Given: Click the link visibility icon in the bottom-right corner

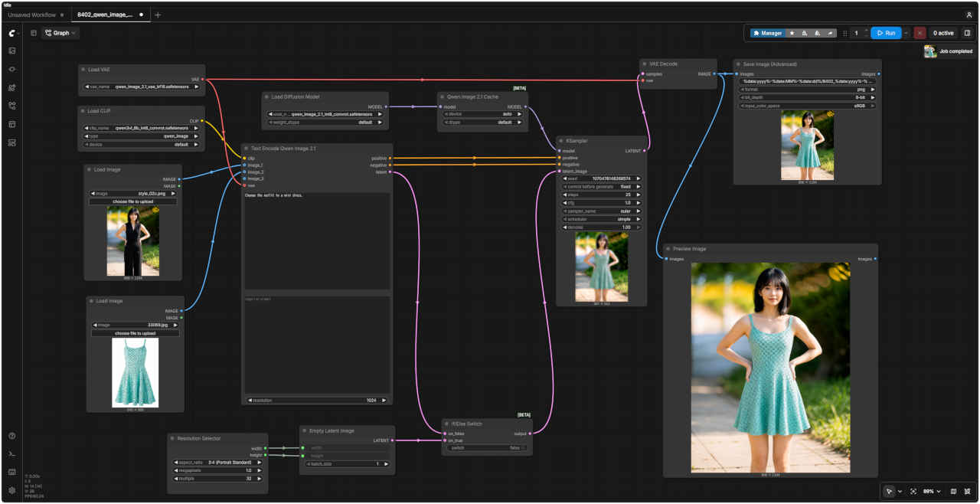Looking at the screenshot, I should 968,491.
